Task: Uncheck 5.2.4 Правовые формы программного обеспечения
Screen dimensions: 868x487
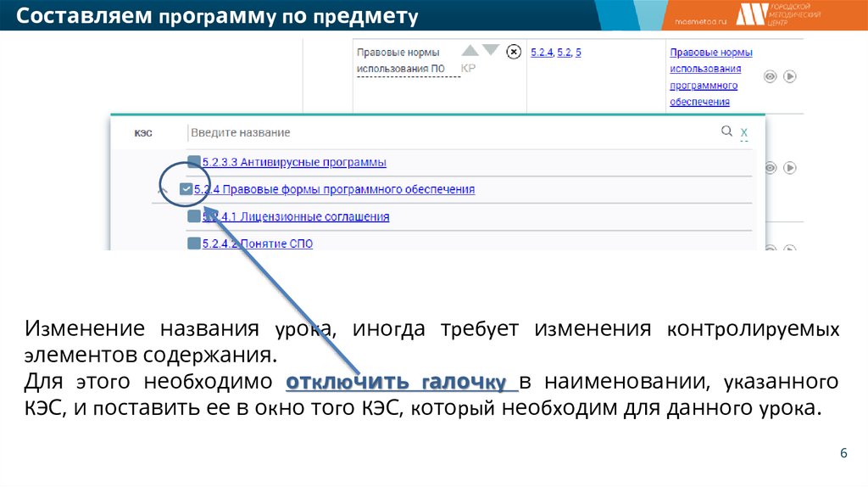Action: coord(186,189)
